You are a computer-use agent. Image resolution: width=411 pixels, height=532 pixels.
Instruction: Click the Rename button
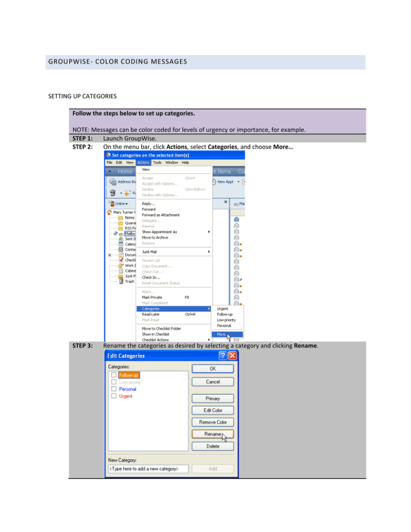pyautogui.click(x=212, y=434)
